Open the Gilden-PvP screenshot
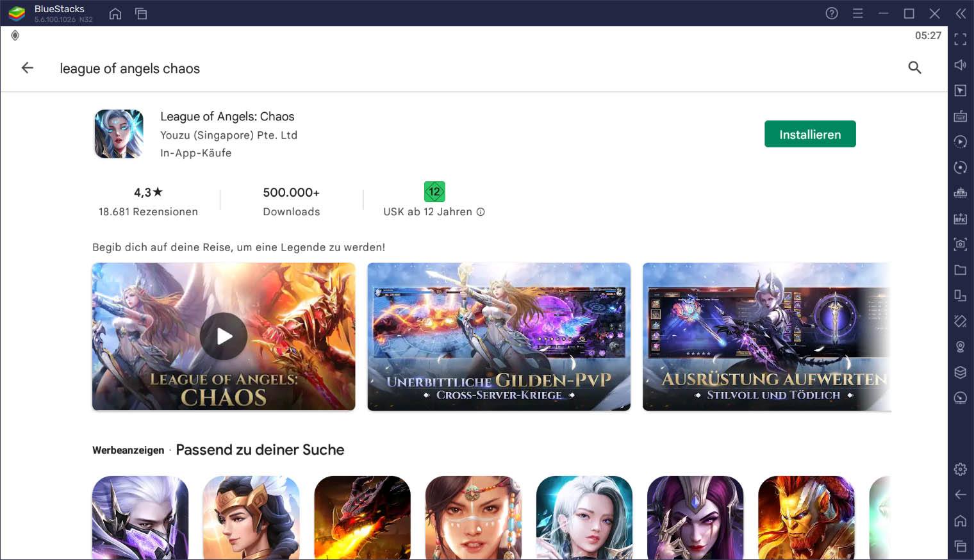 [499, 336]
